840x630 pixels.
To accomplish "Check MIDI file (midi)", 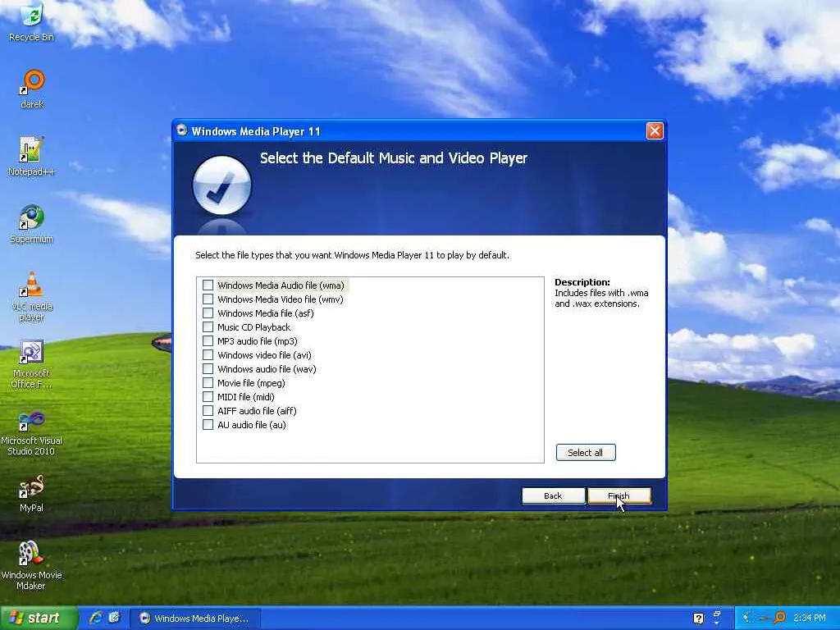I will tap(208, 396).
